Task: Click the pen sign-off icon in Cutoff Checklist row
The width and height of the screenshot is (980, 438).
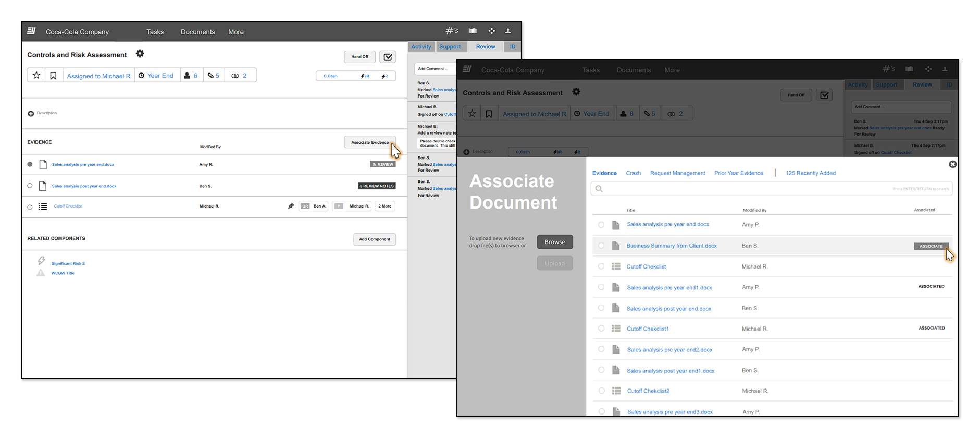Action: (x=291, y=206)
